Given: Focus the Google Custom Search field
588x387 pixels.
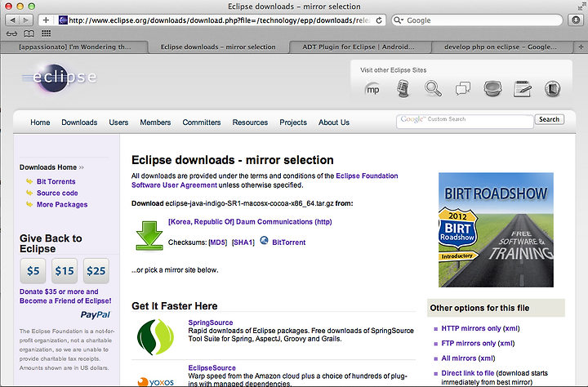Looking at the screenshot, I should [465, 122].
